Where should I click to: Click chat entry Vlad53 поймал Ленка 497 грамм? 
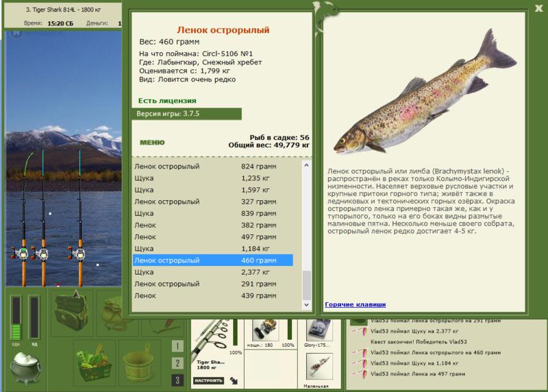point(418,373)
